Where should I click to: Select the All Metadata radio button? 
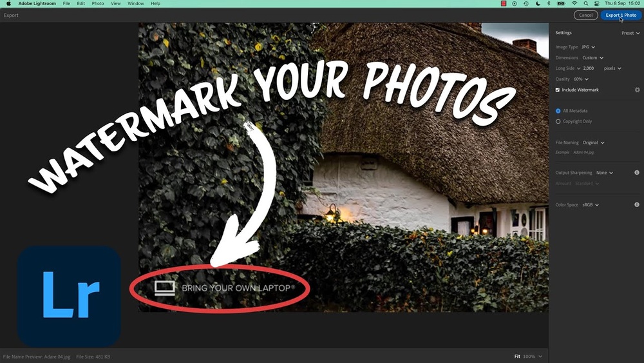pyautogui.click(x=558, y=111)
